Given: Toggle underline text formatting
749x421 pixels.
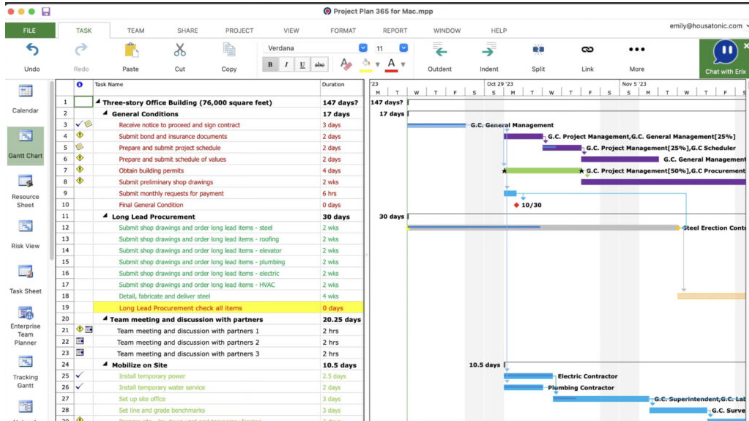Looking at the screenshot, I should (302, 65).
